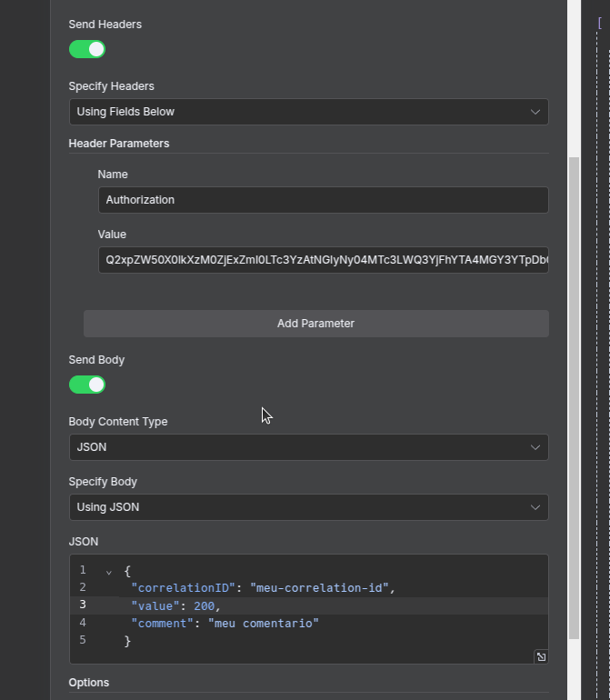Click the chevron on the Specify Body dropdown

tap(535, 507)
